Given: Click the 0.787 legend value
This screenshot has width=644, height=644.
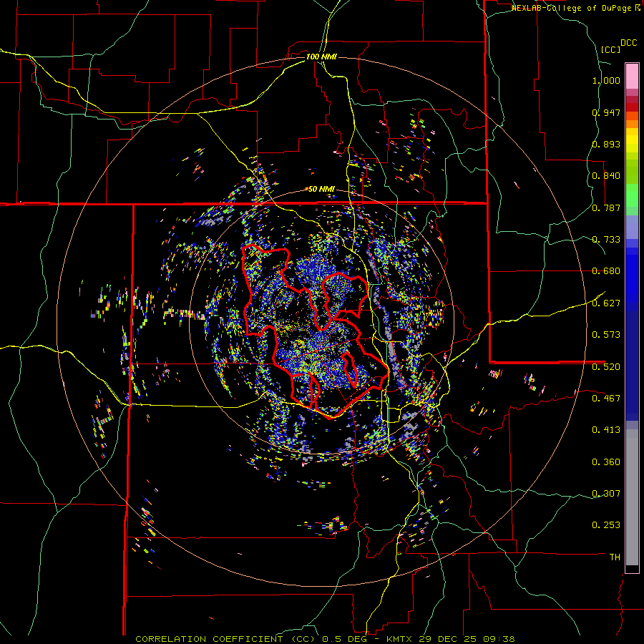Looking at the screenshot, I should click(606, 208).
